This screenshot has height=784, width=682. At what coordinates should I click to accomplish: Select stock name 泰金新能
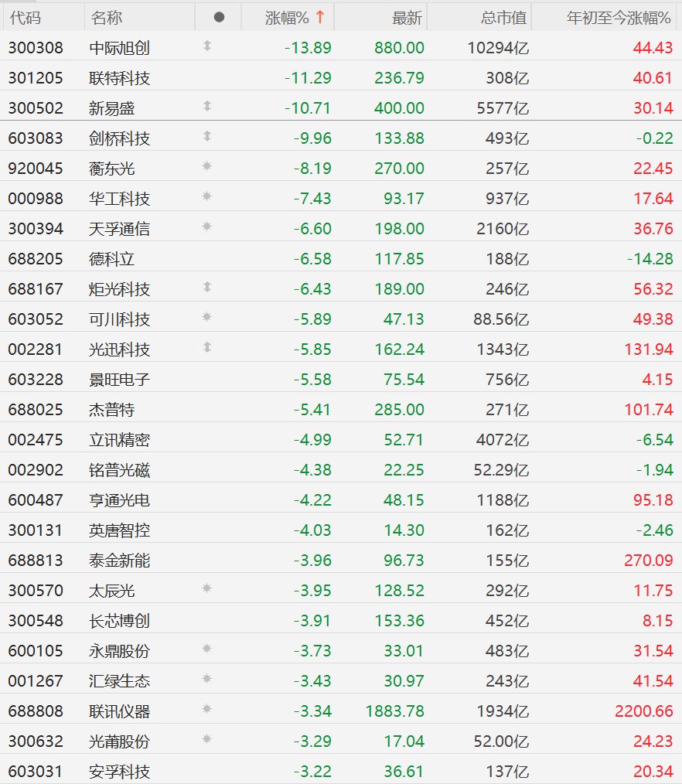[120, 561]
